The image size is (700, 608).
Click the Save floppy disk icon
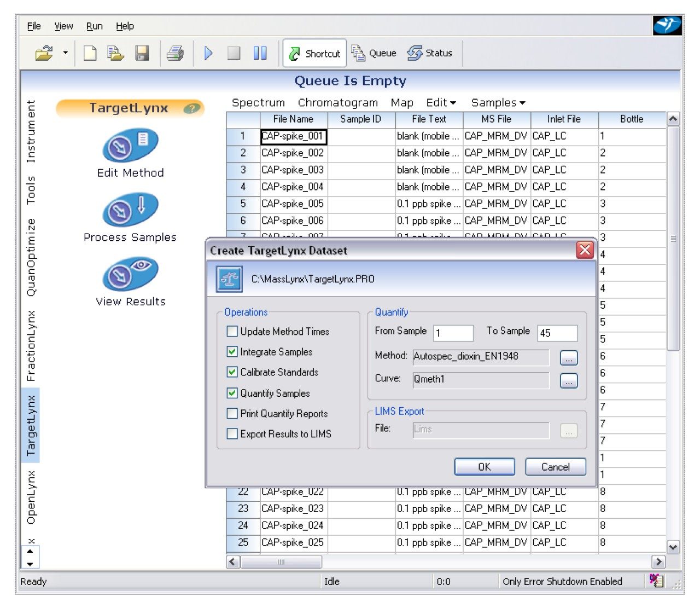tap(142, 53)
